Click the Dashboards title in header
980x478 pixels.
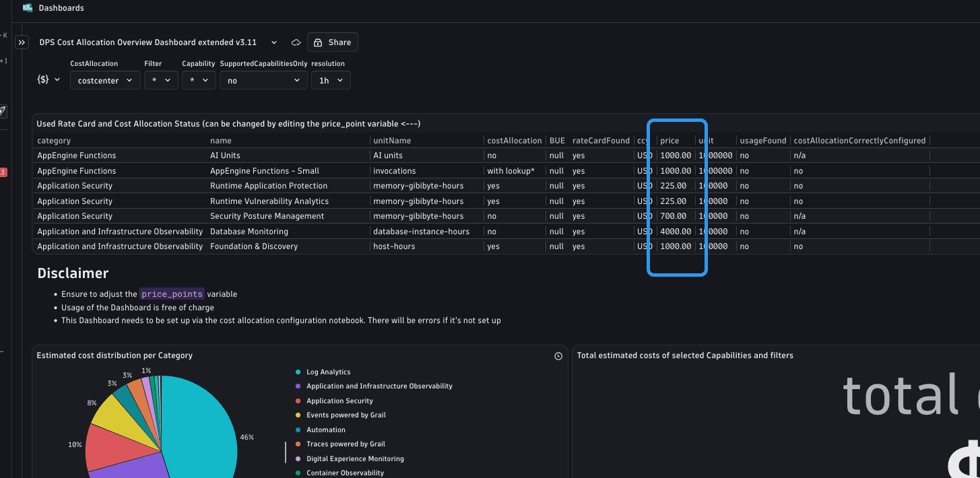pyautogui.click(x=61, y=8)
